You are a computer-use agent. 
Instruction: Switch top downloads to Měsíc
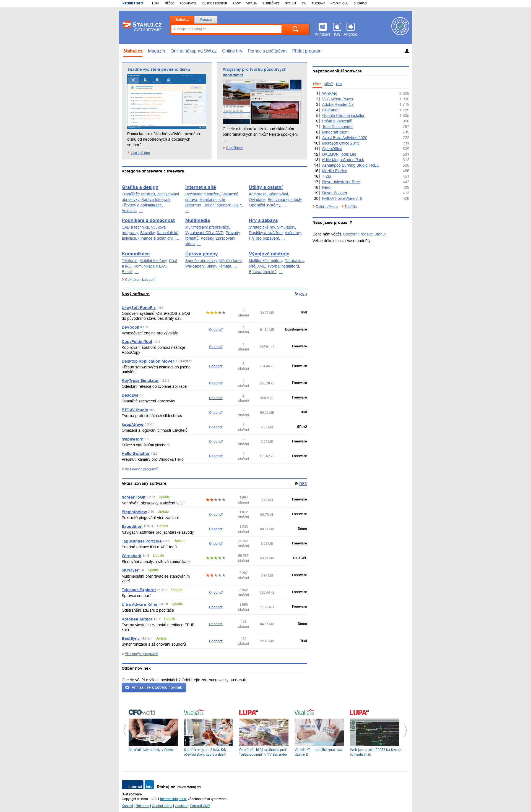[329, 84]
